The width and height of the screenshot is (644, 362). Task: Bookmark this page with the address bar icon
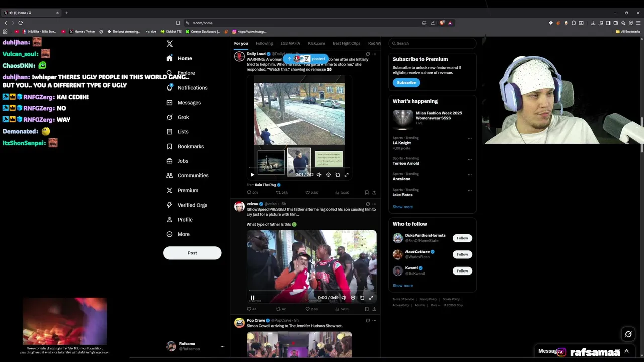pyautogui.click(x=178, y=23)
